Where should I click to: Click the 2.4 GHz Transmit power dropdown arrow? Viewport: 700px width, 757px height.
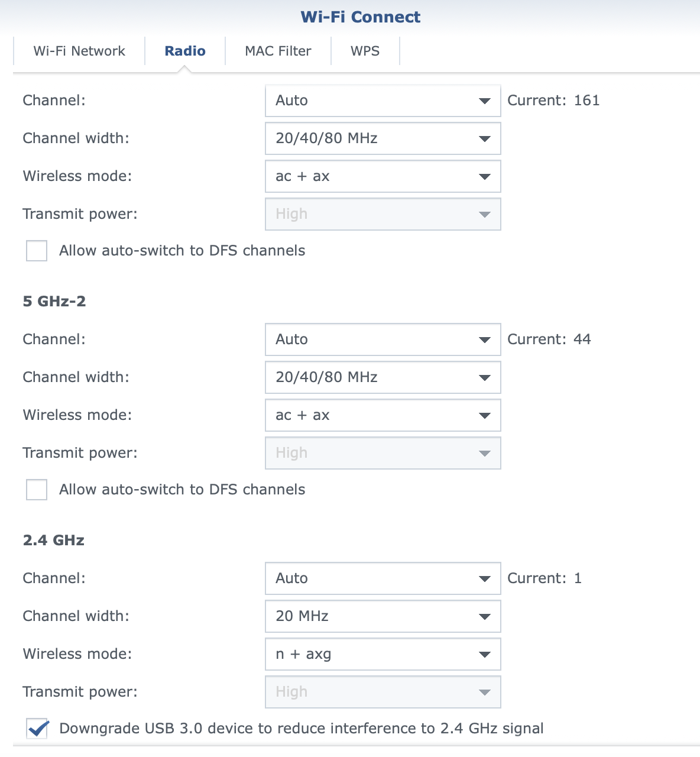pyautogui.click(x=484, y=692)
